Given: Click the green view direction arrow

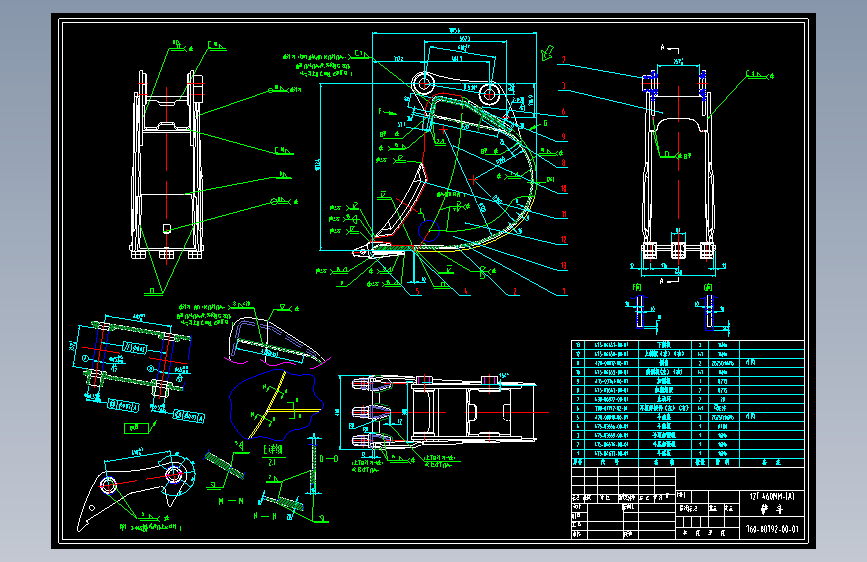Looking at the screenshot, I should click(x=547, y=53).
